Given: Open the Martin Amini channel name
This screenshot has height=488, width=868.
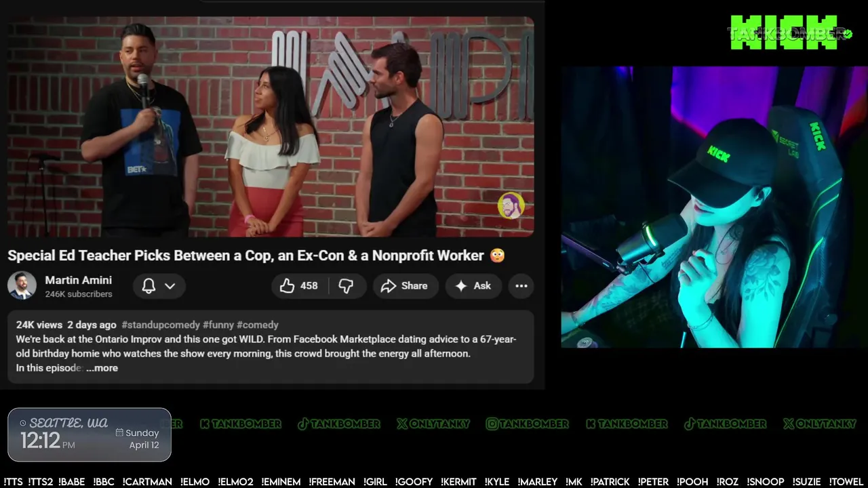Looking at the screenshot, I should click(x=78, y=280).
